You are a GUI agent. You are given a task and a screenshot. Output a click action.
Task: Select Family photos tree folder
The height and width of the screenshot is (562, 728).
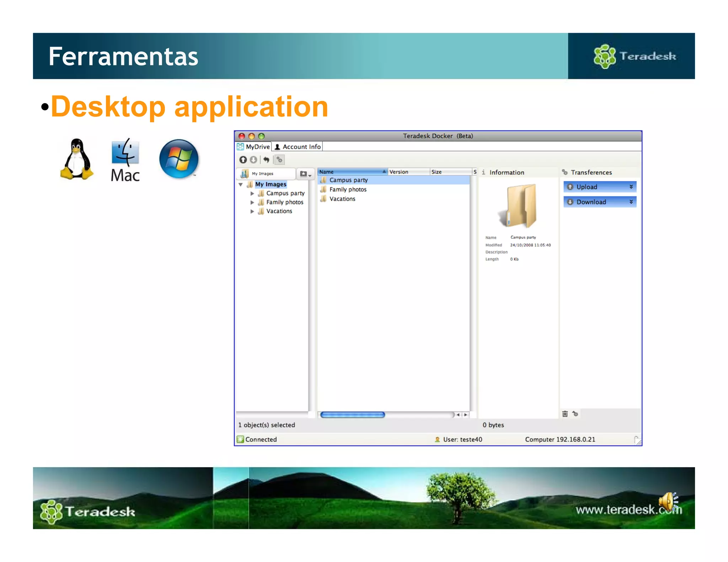pyautogui.click(x=285, y=202)
